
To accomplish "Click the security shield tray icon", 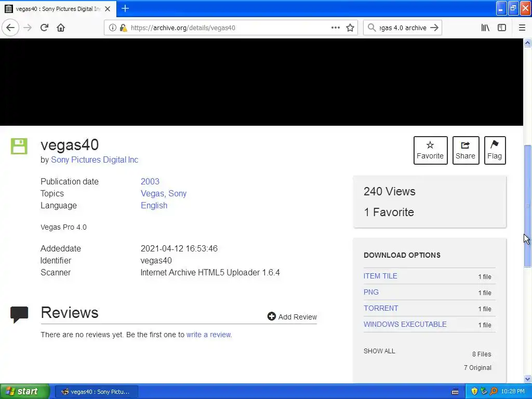I will [x=474, y=392].
